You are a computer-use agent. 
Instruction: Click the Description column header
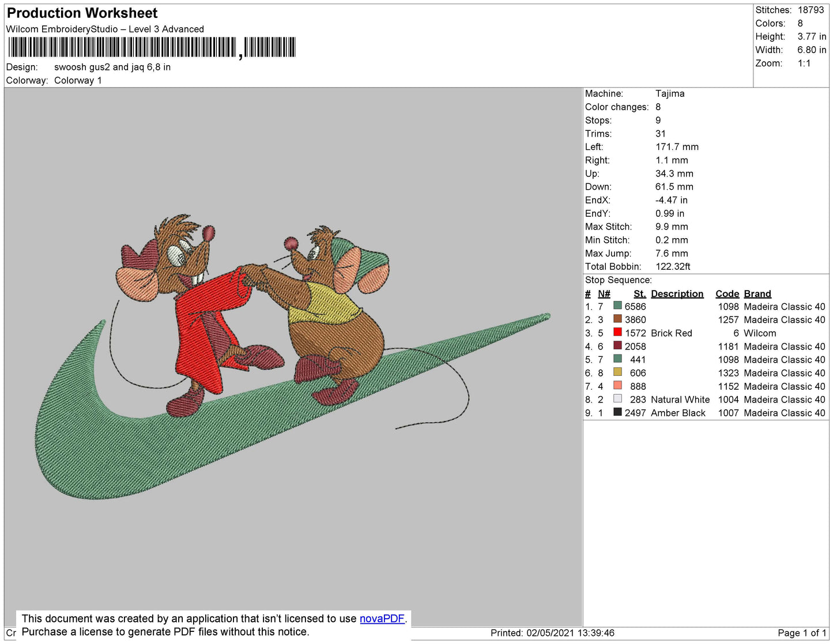tap(677, 293)
